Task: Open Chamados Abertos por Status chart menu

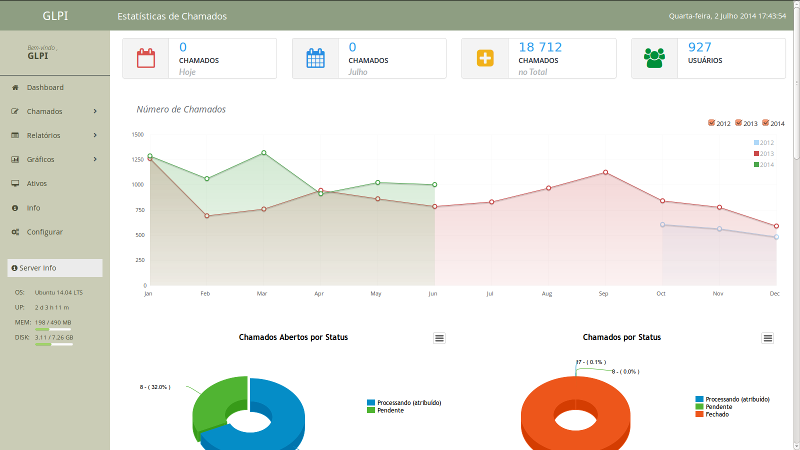Action: point(439,338)
